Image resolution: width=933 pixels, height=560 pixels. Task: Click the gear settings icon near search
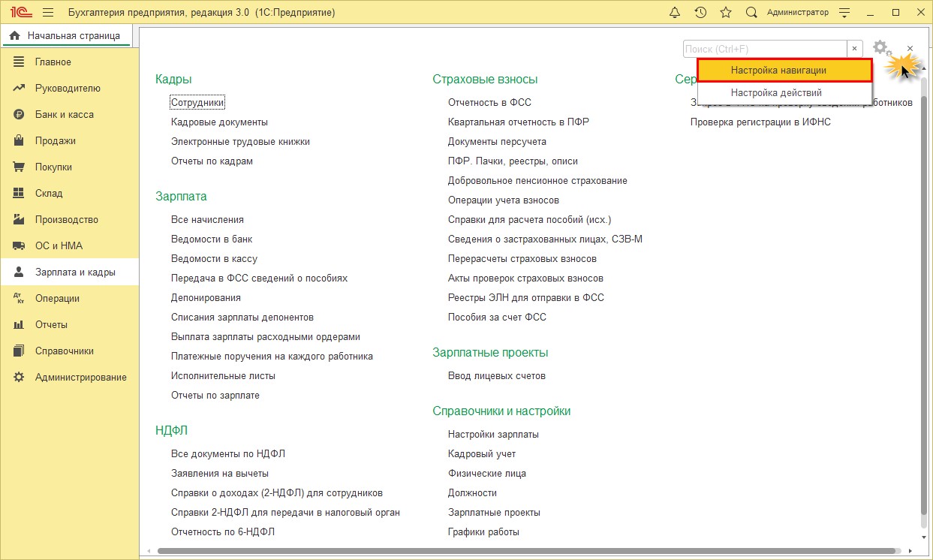pyautogui.click(x=880, y=48)
